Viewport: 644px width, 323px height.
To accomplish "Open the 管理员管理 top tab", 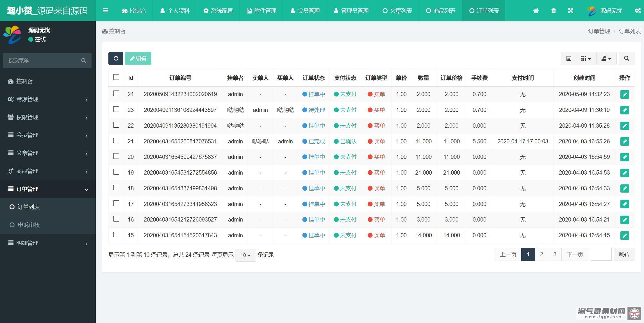I will pos(351,11).
